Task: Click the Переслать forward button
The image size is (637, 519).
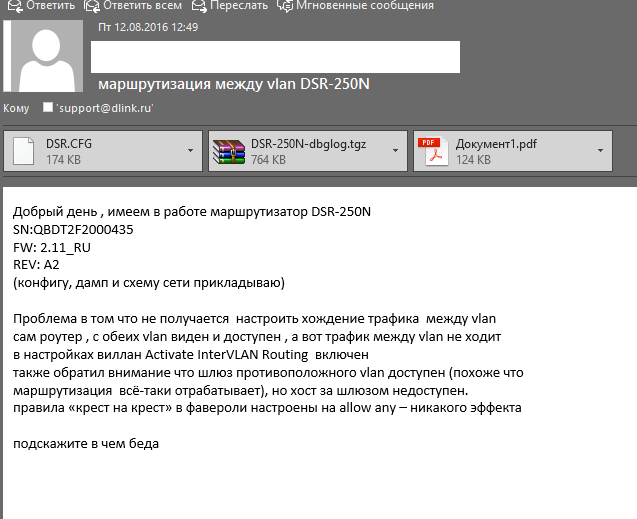Action: (x=230, y=5)
